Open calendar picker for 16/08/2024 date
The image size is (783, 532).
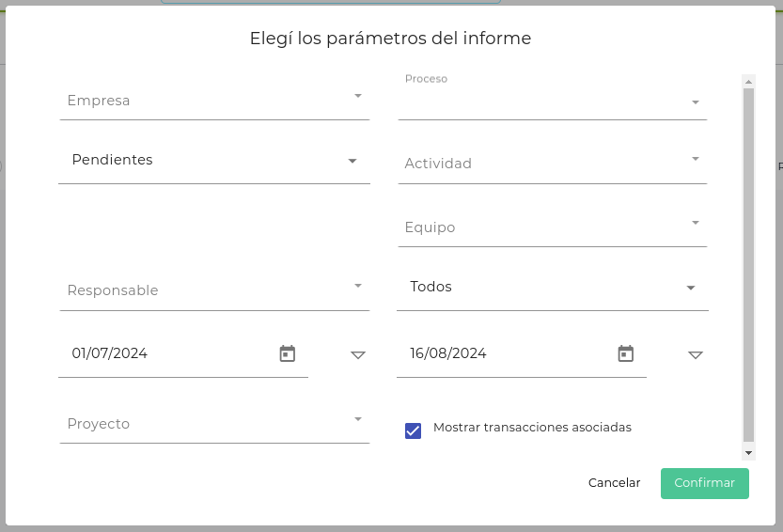click(x=626, y=353)
